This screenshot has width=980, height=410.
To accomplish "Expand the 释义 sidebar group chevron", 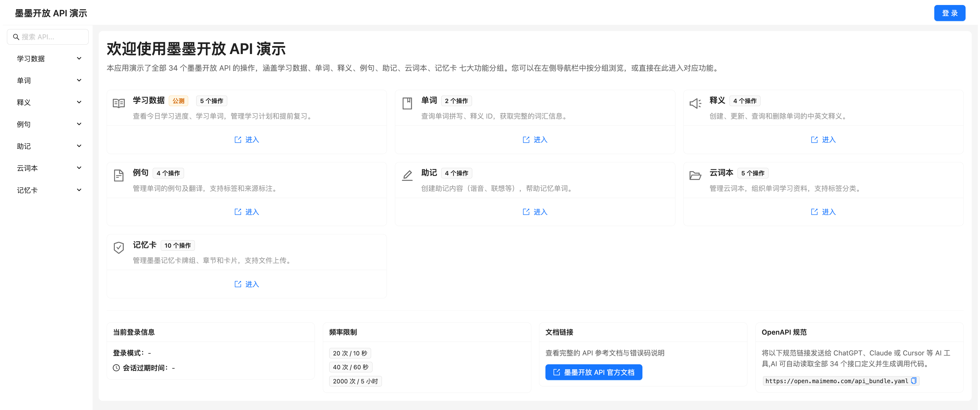I will (79, 102).
